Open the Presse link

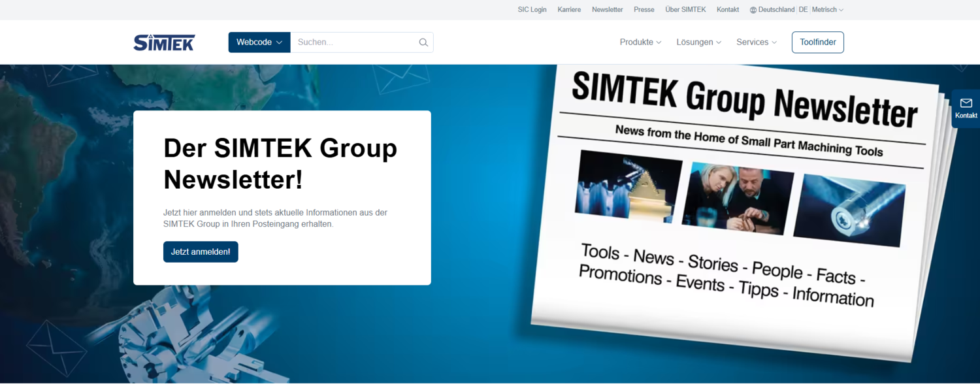click(x=644, y=10)
